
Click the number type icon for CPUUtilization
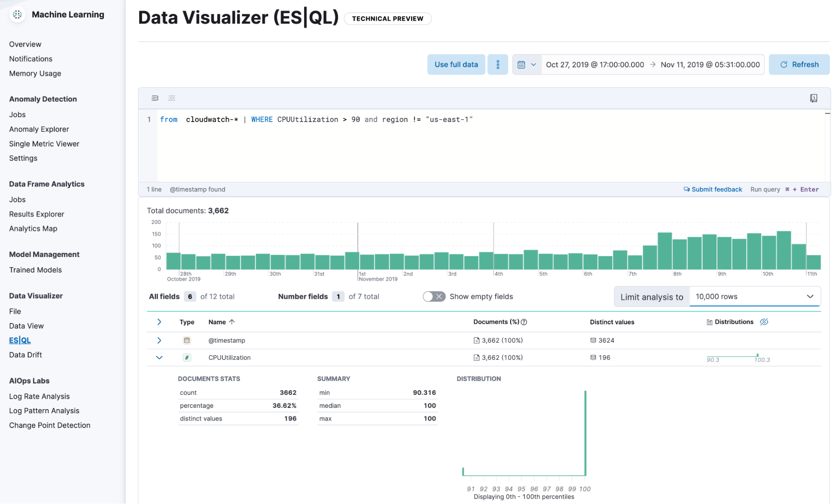pos(187,357)
